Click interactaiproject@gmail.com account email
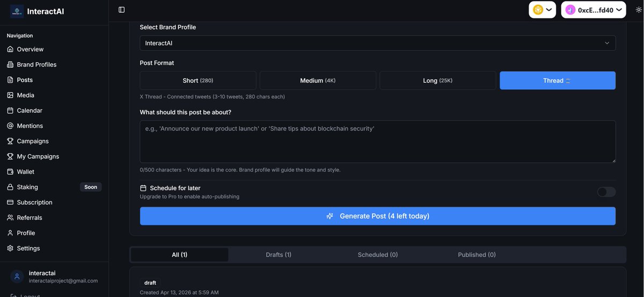Image resolution: width=644 pixels, height=297 pixels. (63, 281)
